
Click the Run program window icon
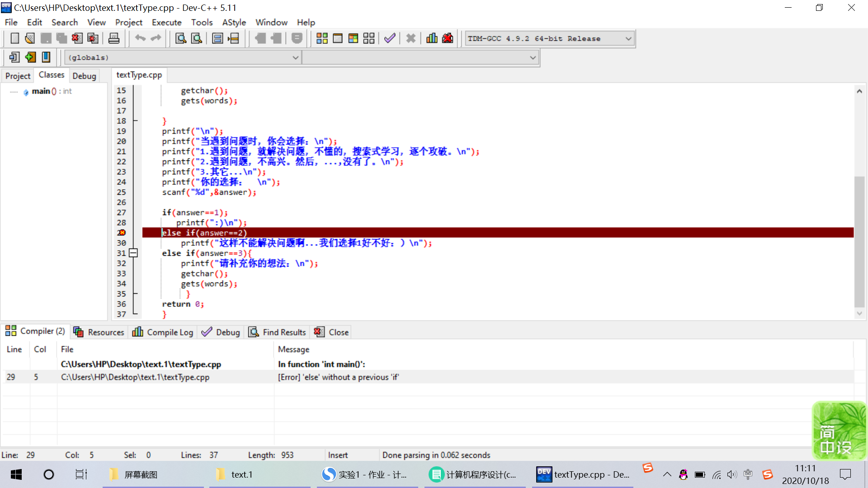338,38
